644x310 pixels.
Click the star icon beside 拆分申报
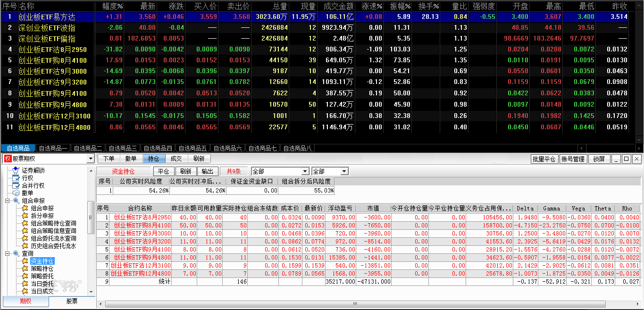(25, 216)
